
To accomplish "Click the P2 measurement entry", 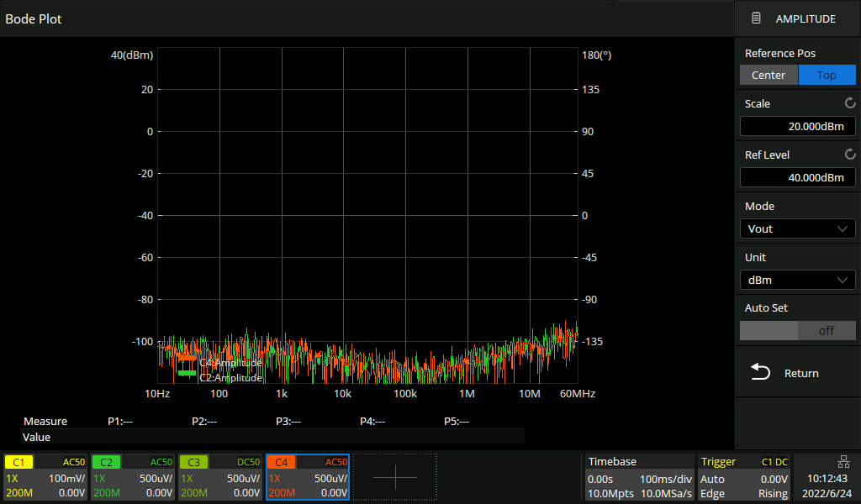I will pyautogui.click(x=204, y=421).
